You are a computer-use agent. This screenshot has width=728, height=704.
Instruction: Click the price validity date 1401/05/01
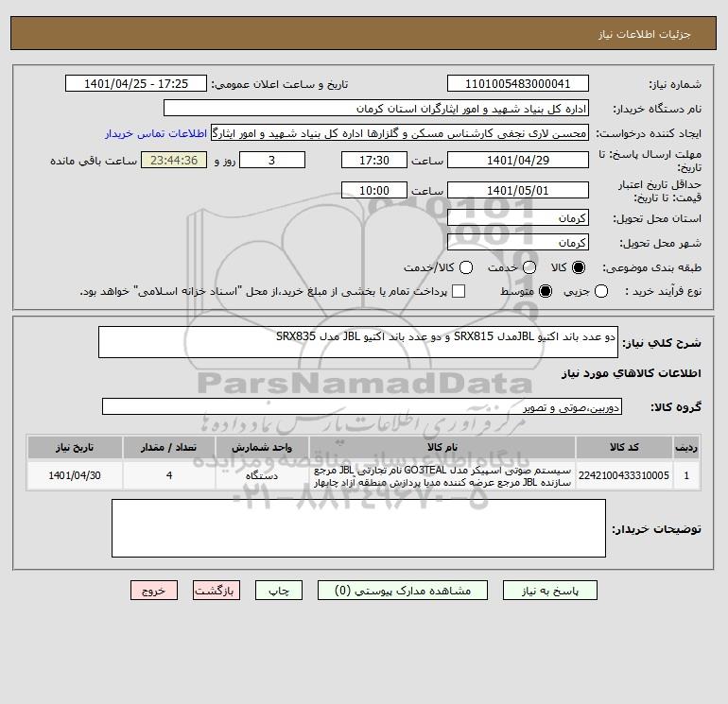[x=518, y=190]
